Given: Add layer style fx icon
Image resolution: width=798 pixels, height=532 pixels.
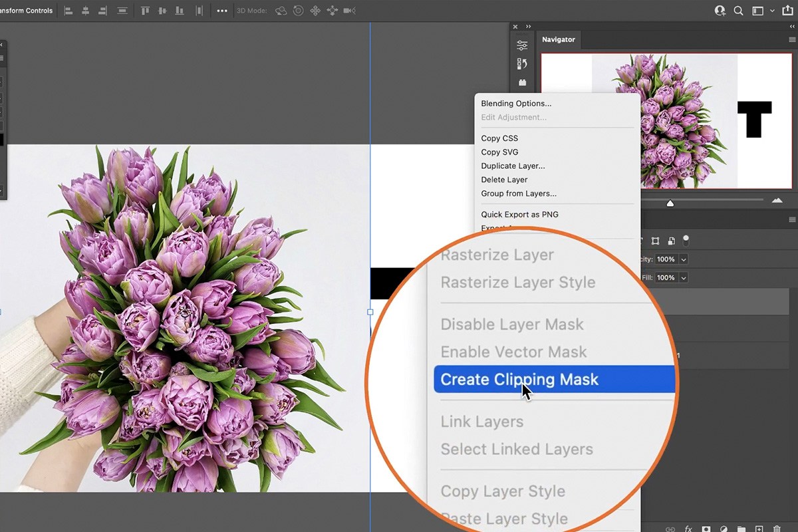Looking at the screenshot, I should 688,529.
